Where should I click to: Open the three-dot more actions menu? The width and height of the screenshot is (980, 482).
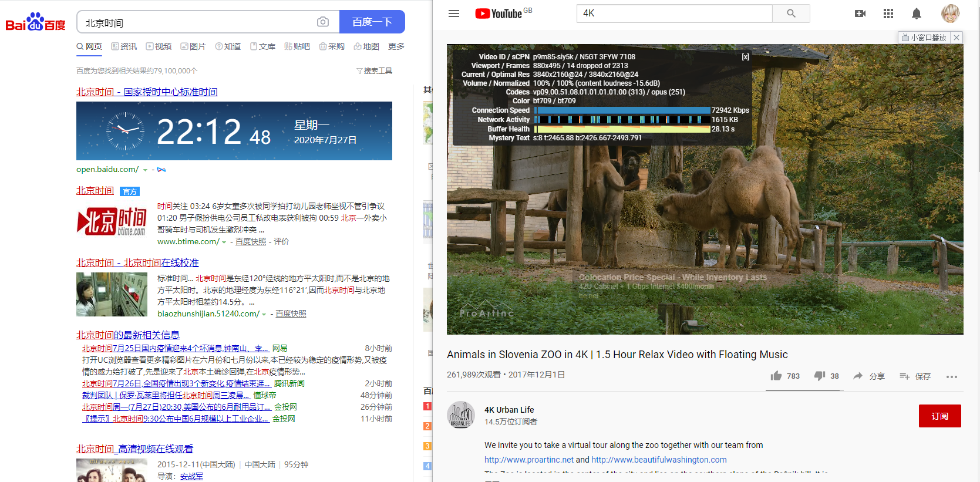pyautogui.click(x=952, y=376)
